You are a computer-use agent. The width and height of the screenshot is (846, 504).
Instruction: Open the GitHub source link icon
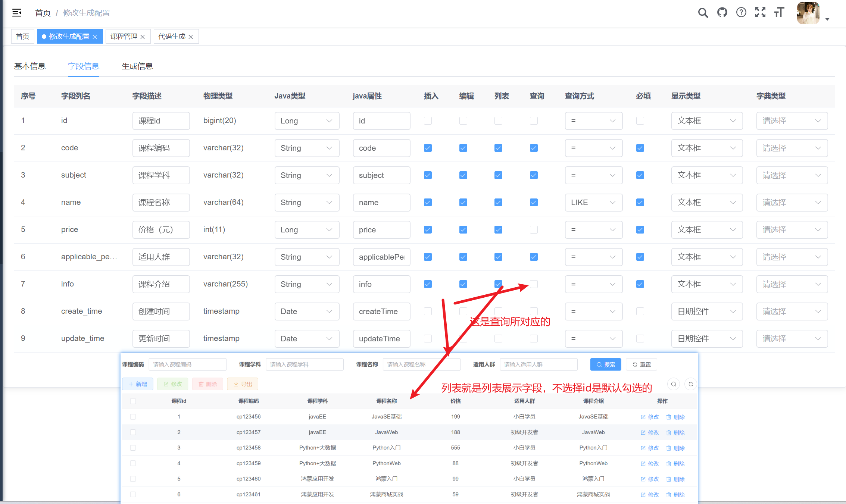click(722, 13)
